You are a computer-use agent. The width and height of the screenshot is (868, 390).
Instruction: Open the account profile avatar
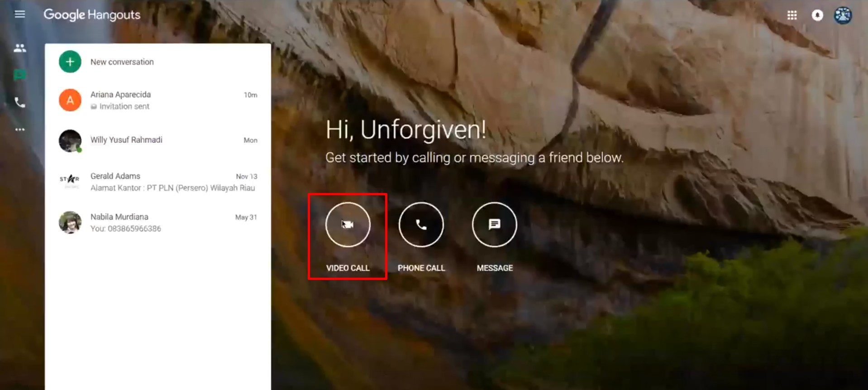(843, 15)
